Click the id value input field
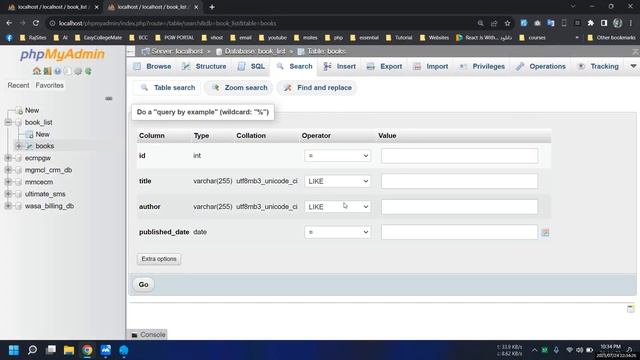This screenshot has height=360, width=640. point(459,156)
